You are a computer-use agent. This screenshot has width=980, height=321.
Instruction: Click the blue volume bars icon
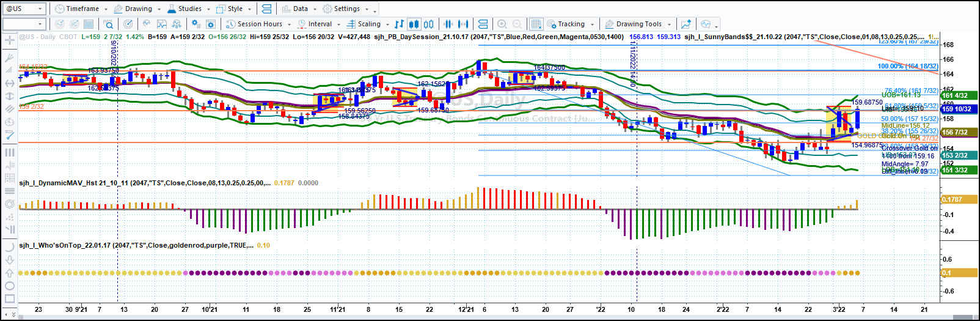(448, 24)
